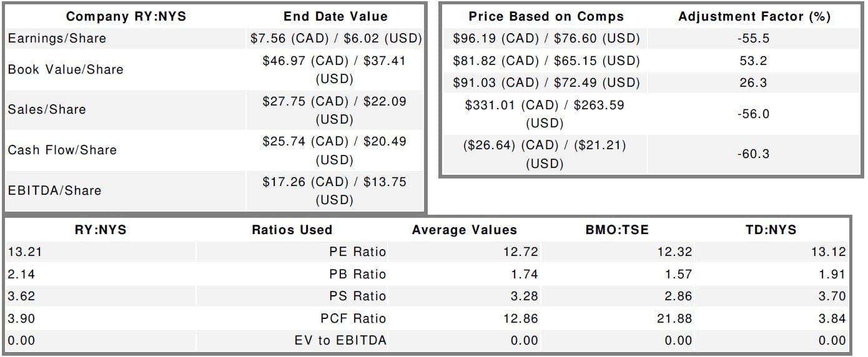Select the Cash Flow/Share row label

tap(62, 150)
